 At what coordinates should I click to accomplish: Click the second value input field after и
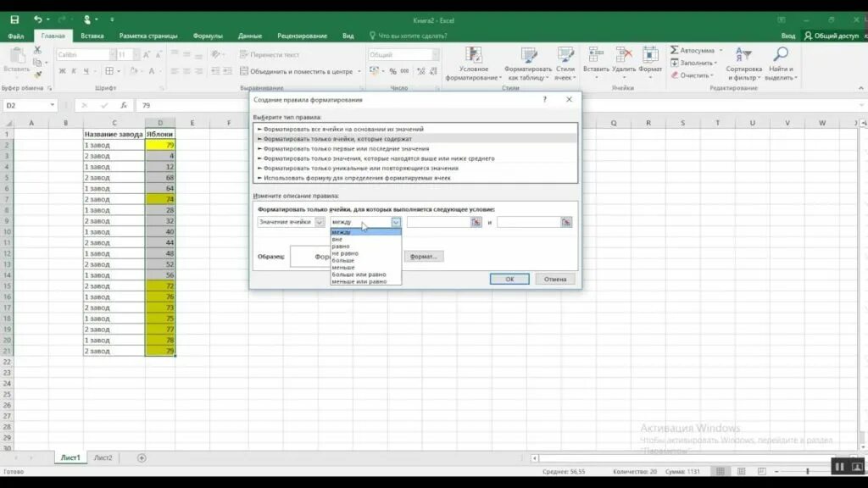point(529,222)
